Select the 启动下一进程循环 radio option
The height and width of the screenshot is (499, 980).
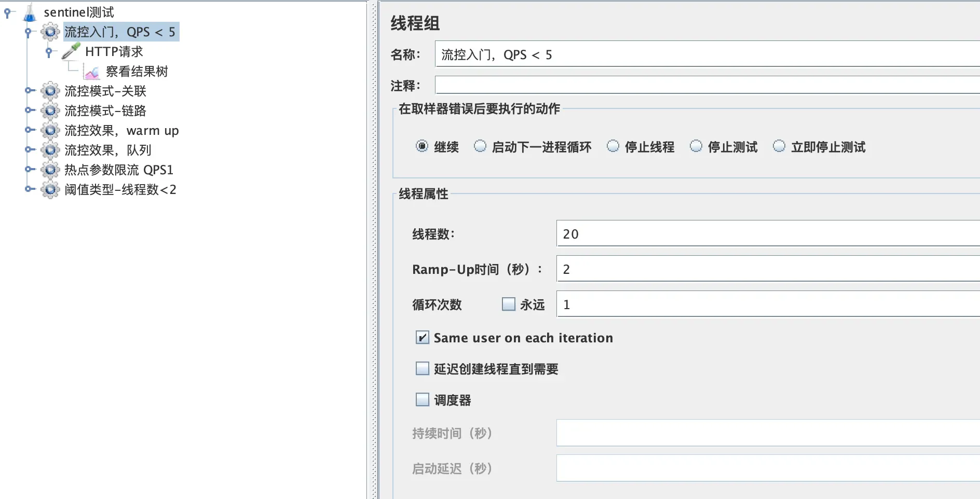coord(480,146)
